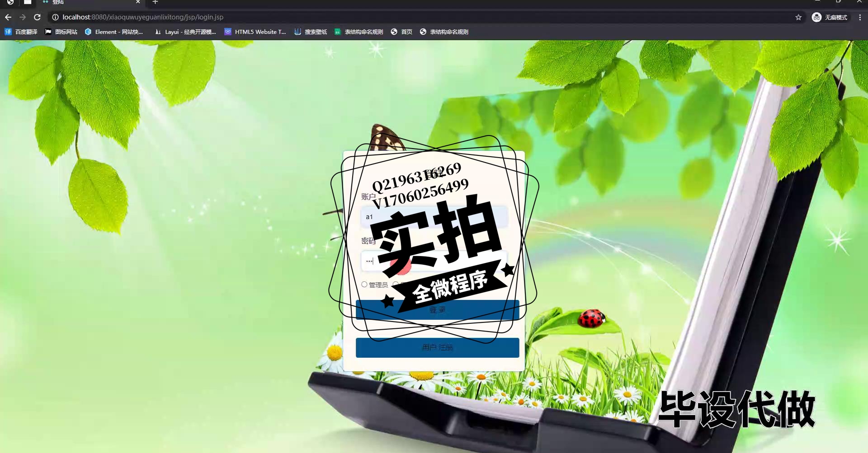Open a new browser tab
Image resolution: width=868 pixels, height=453 pixels.
(x=155, y=2)
